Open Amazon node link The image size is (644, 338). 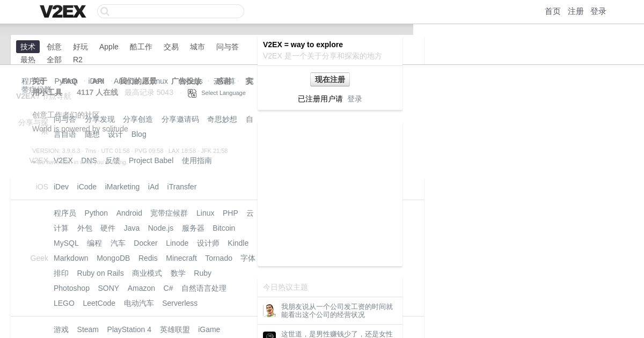pyautogui.click(x=141, y=288)
